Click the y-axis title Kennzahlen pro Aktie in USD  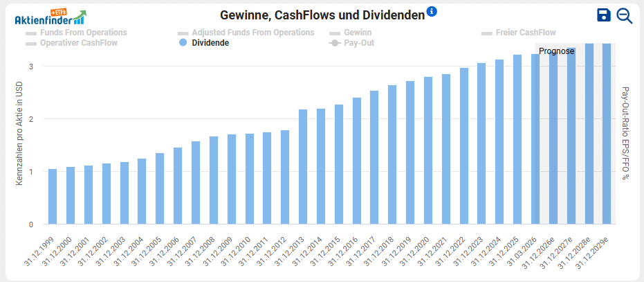click(x=19, y=134)
